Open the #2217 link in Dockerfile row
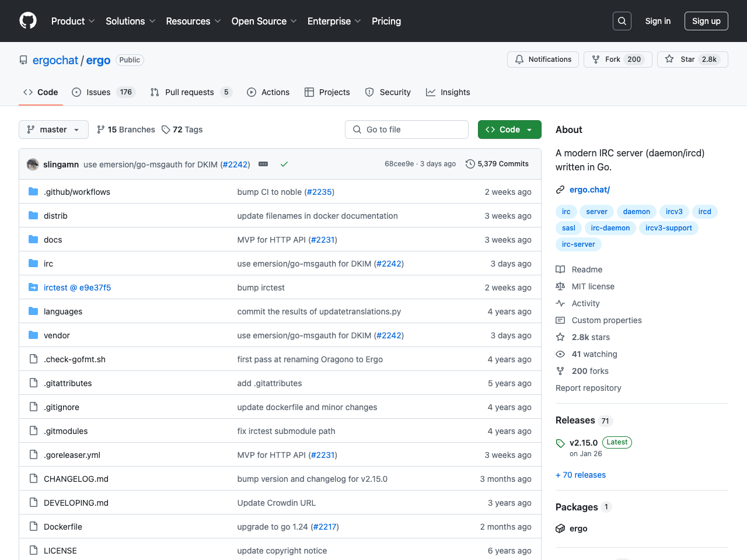Image resolution: width=747 pixels, height=560 pixels. pos(324,527)
